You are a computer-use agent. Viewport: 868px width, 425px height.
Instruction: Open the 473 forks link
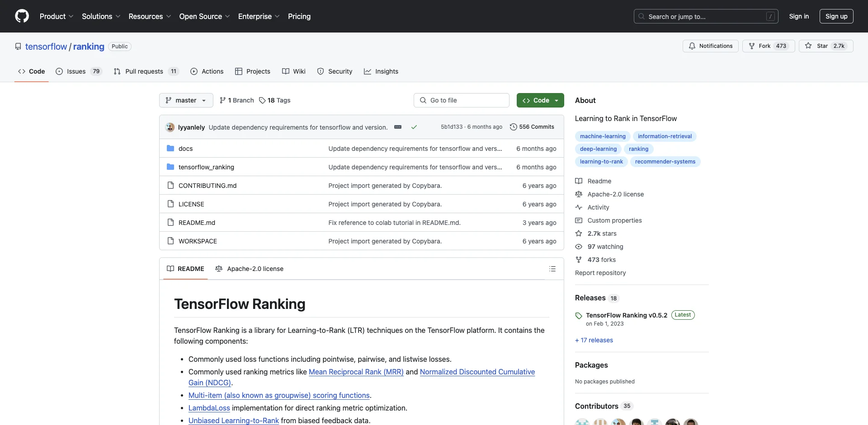(601, 260)
